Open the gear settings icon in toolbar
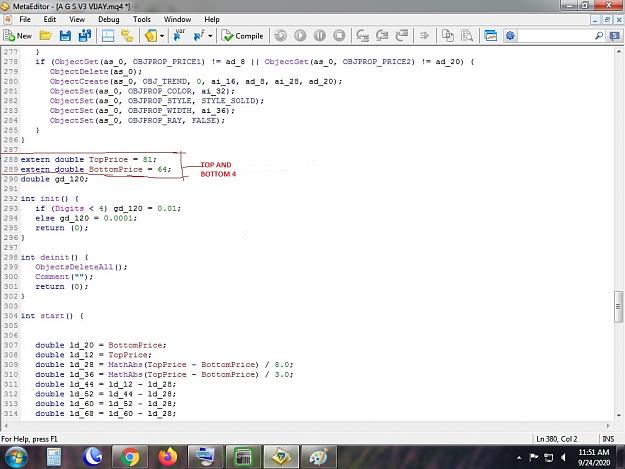 pyautogui.click(x=510, y=36)
